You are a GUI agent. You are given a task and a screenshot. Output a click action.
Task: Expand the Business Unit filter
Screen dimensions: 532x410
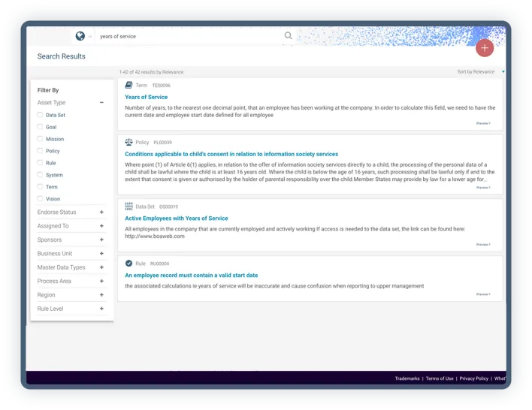tap(101, 254)
